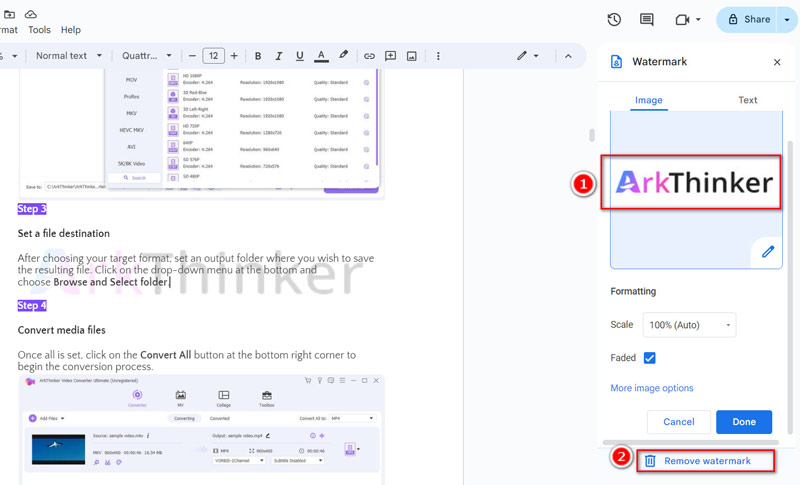This screenshot has height=485, width=800.
Task: Click the editing mode pencil icon
Action: [521, 56]
